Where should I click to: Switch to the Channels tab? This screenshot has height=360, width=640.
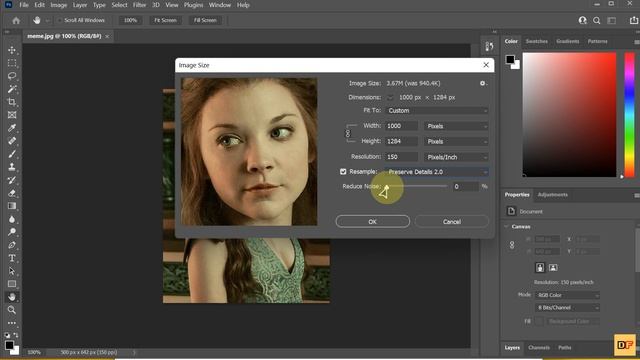coord(539,348)
